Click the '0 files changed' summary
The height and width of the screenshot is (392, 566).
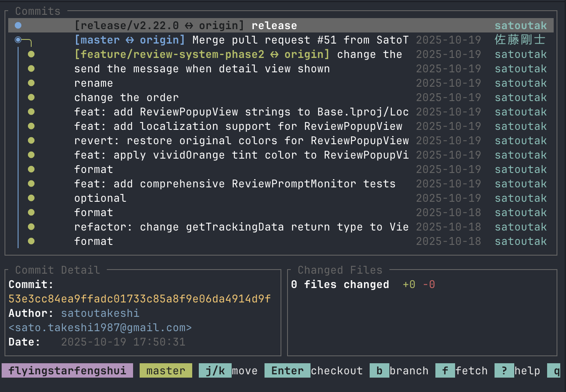[340, 284]
